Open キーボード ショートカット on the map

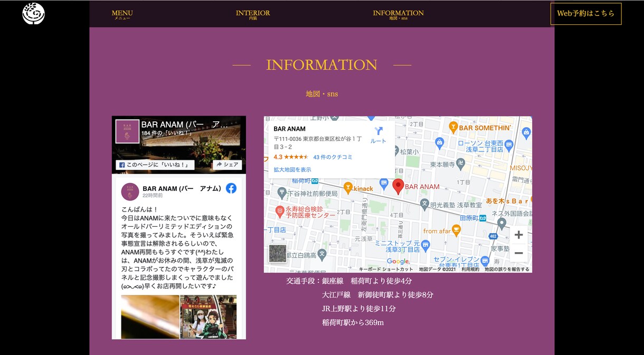click(x=386, y=269)
